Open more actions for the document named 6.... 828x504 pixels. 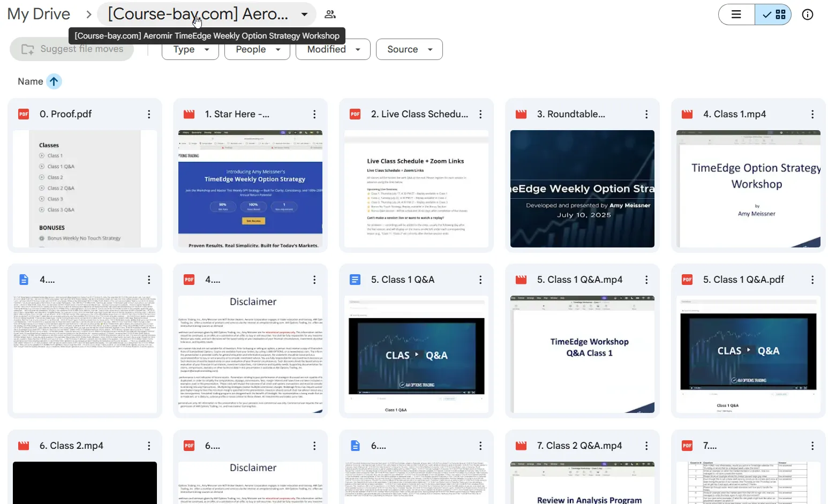[480, 446]
